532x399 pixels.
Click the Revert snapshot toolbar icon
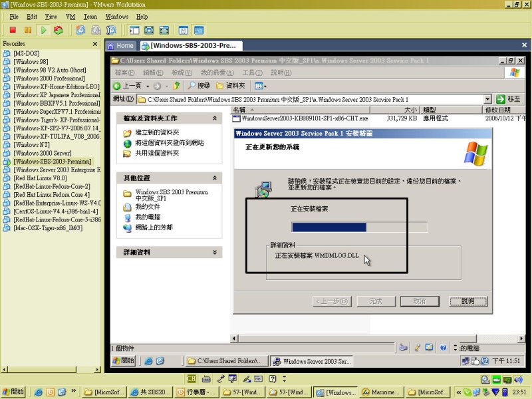(x=96, y=30)
